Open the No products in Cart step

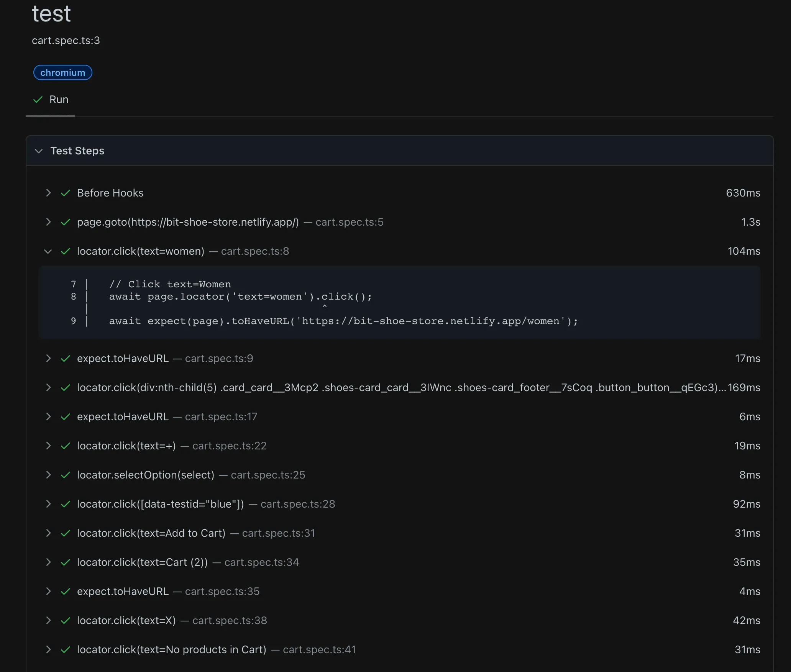click(x=48, y=649)
